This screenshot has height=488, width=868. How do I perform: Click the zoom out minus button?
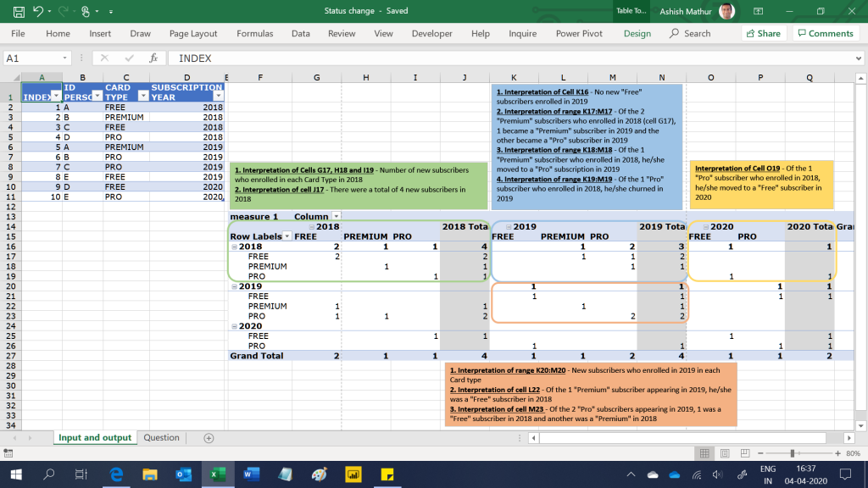click(760, 453)
